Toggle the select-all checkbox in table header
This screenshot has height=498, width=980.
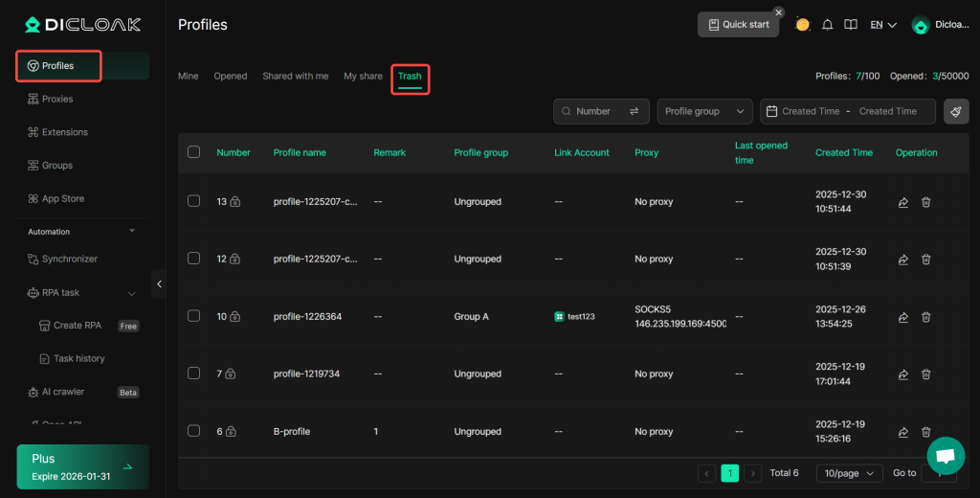point(194,152)
